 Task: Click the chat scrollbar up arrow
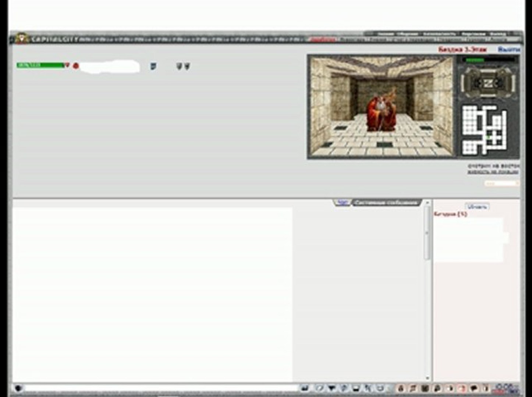[x=427, y=203]
